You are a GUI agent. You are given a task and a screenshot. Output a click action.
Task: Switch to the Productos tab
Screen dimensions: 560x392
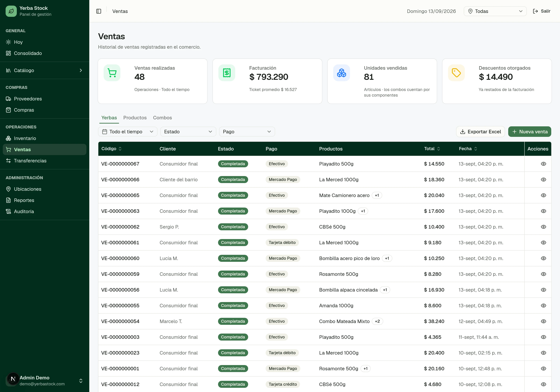coord(135,118)
